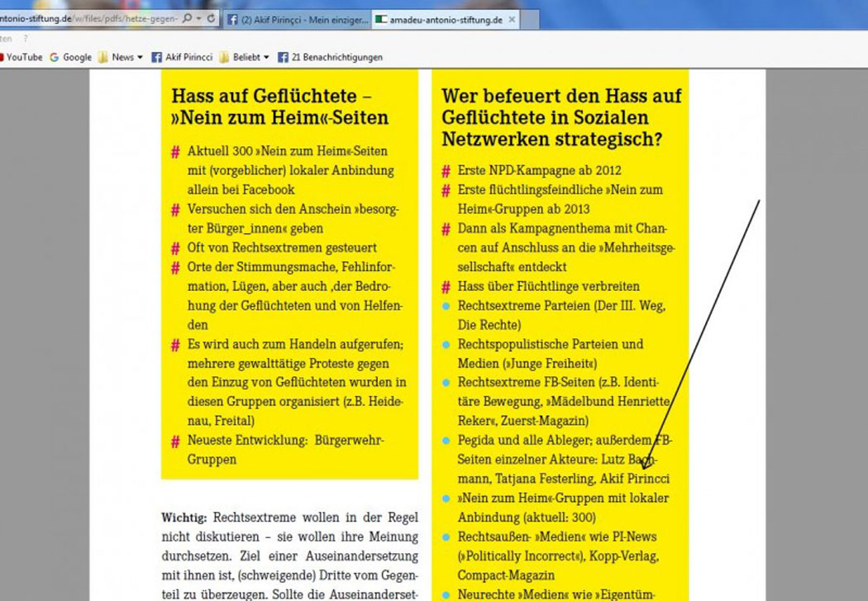The width and height of the screenshot is (868, 601).
Task: Click the text "Neueste Entwicklung: Bürgerwehr-"
Action: (x=286, y=441)
